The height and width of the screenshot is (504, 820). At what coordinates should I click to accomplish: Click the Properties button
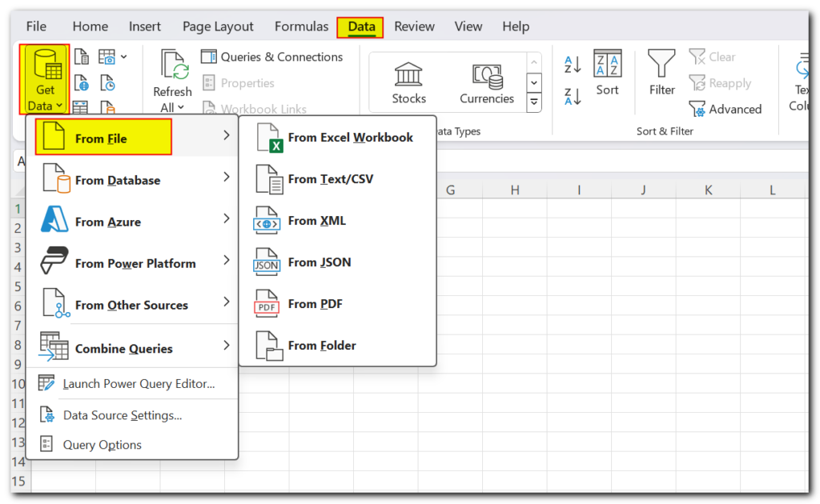(239, 82)
